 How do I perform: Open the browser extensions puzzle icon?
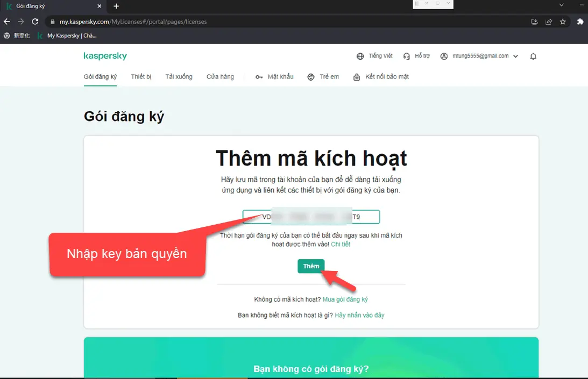(x=580, y=22)
